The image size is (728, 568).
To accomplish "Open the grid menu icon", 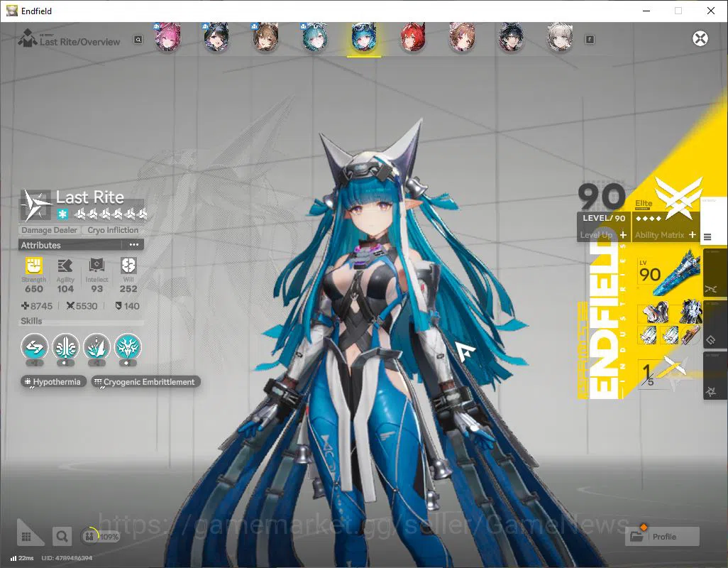I will click(26, 537).
